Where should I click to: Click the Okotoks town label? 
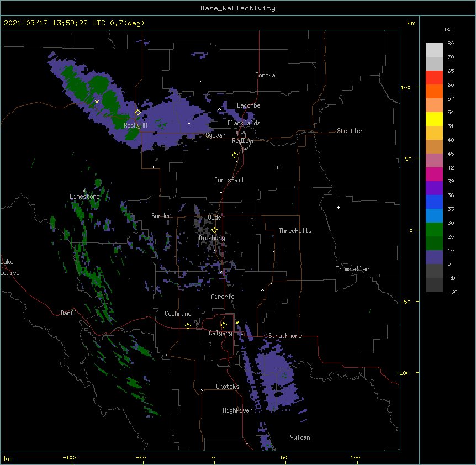(x=228, y=387)
